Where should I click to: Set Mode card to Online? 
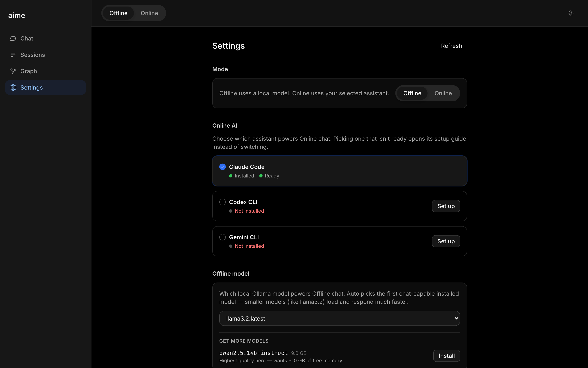coord(443,93)
